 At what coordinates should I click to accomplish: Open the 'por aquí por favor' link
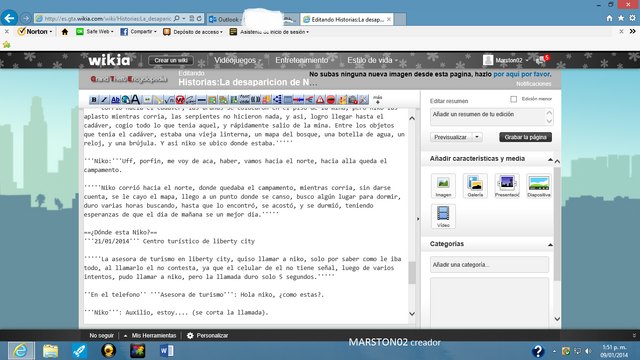[522, 74]
